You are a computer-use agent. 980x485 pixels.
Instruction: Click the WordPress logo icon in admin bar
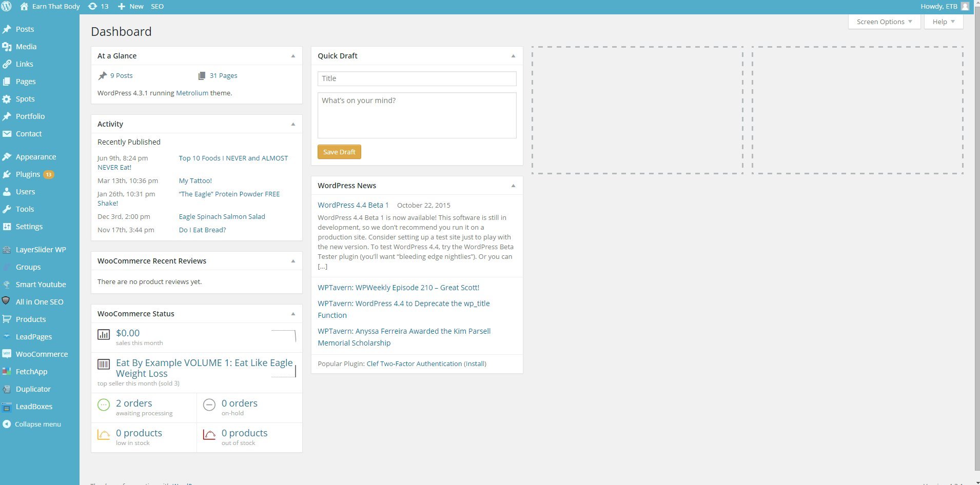pos(6,7)
